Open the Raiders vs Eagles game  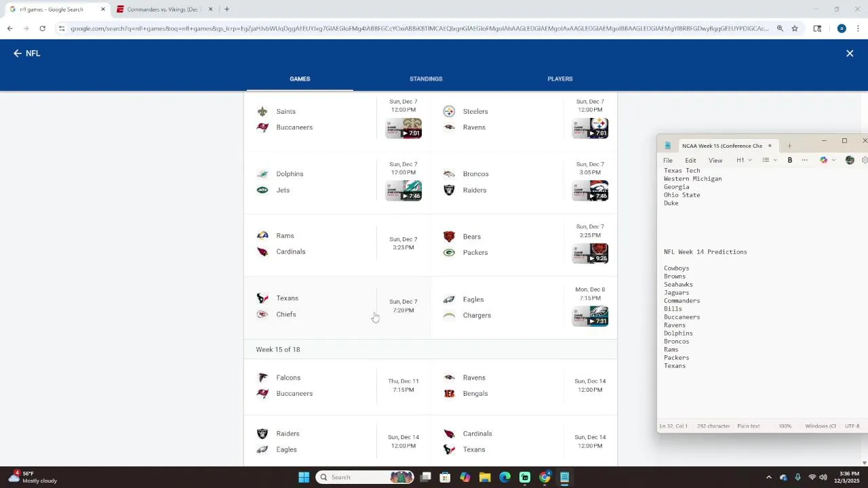coord(337,441)
